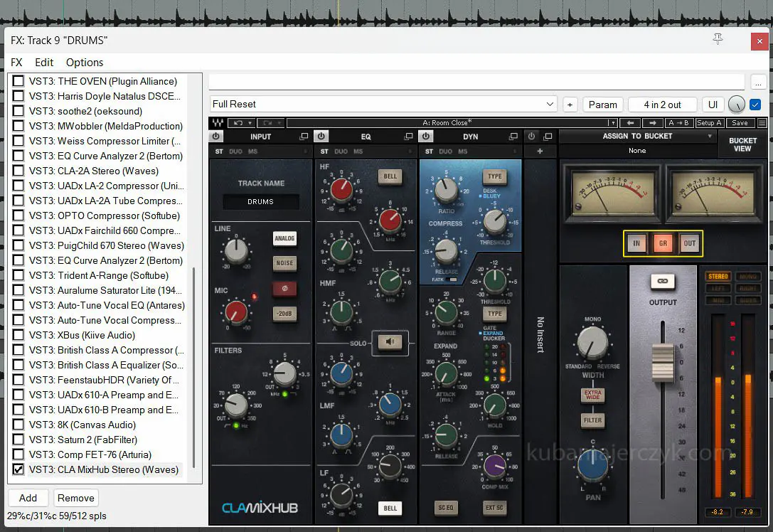Click the Waves undo arrow icon
This screenshot has height=532, width=773.
pyautogui.click(x=239, y=123)
